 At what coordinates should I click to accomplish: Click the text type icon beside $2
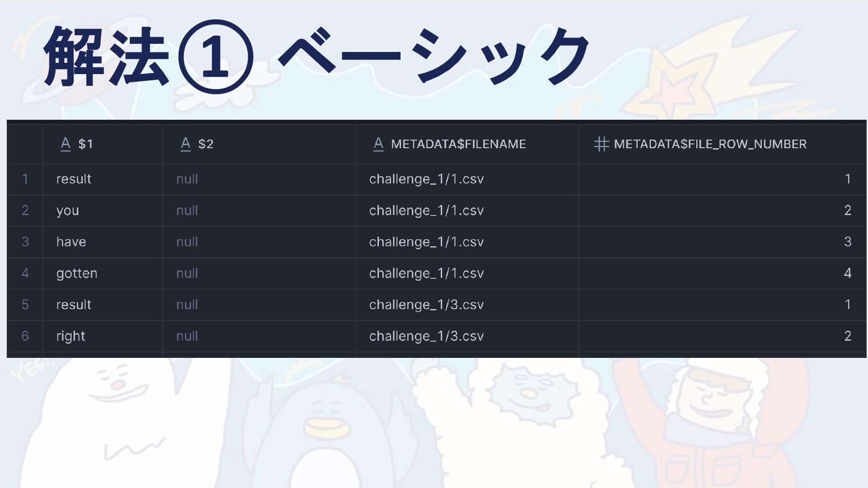pyautogui.click(x=185, y=144)
